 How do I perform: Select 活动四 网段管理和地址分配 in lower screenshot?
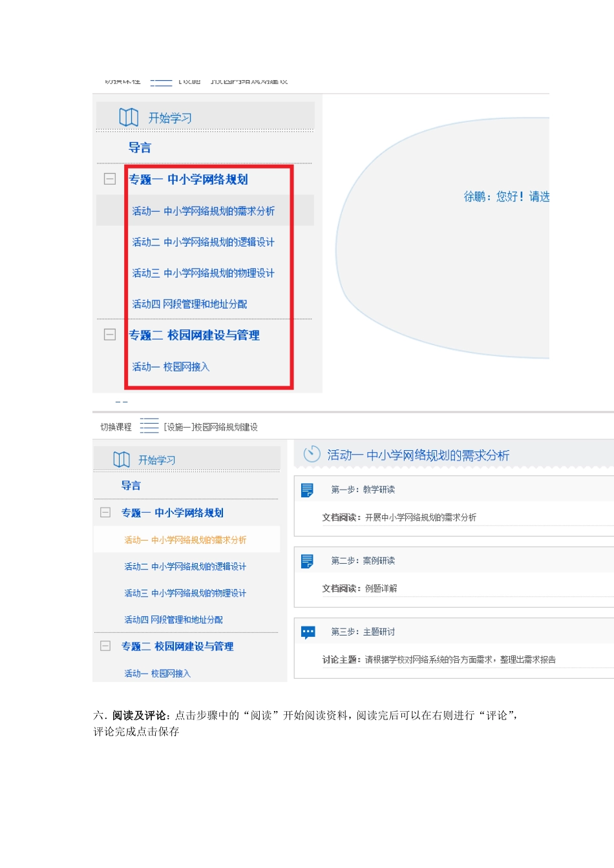(173, 619)
